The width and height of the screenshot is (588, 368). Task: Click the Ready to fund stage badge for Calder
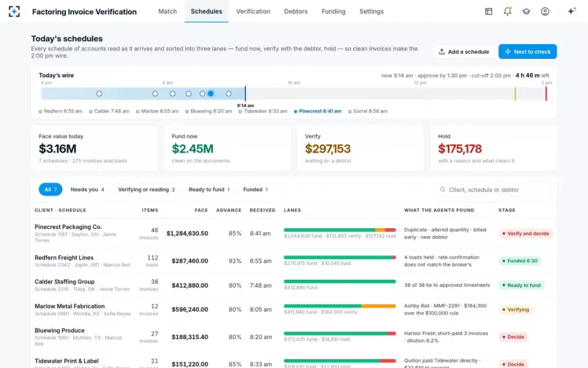(521, 285)
